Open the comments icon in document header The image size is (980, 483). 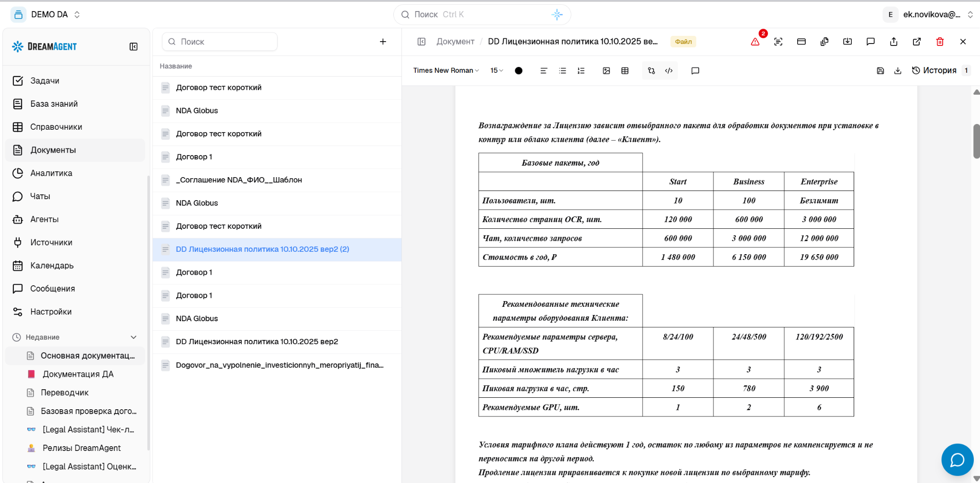point(870,42)
